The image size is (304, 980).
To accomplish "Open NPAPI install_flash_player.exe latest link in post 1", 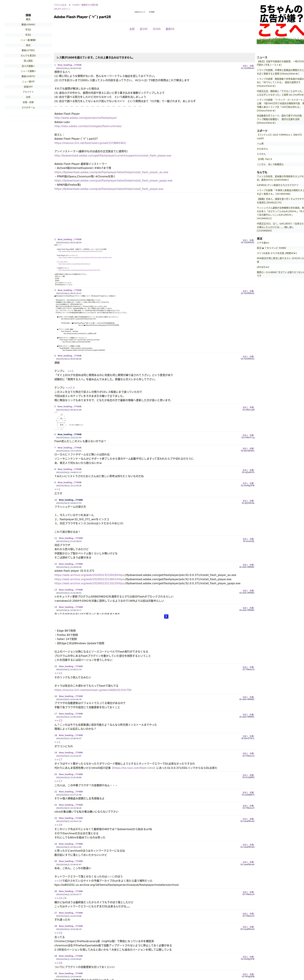I will click(x=109, y=189).
